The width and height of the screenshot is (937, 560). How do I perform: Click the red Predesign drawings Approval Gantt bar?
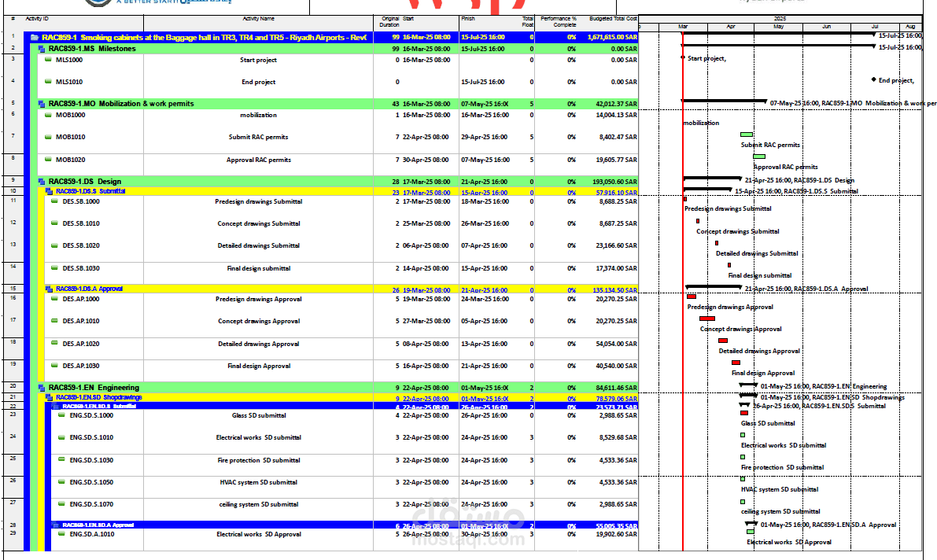coord(692,297)
